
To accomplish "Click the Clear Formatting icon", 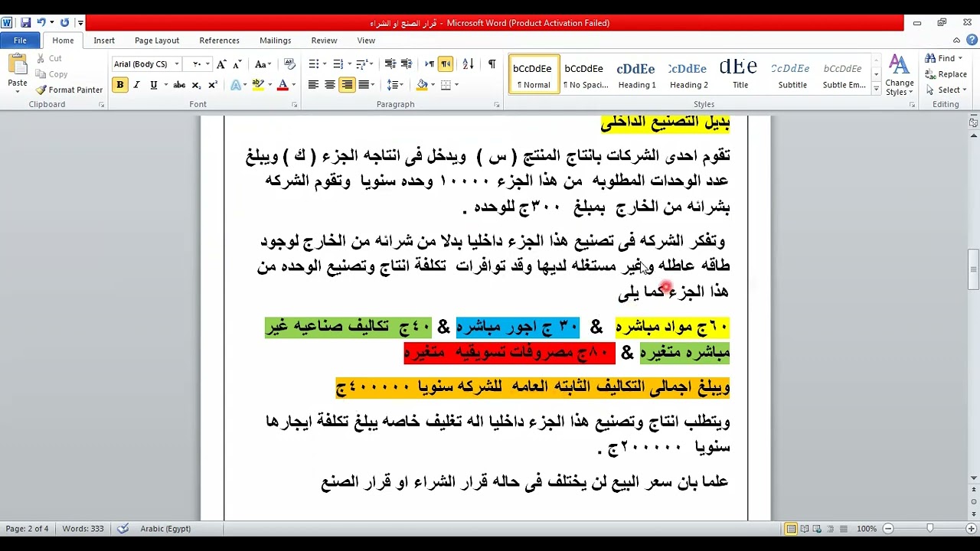I will coord(289,64).
